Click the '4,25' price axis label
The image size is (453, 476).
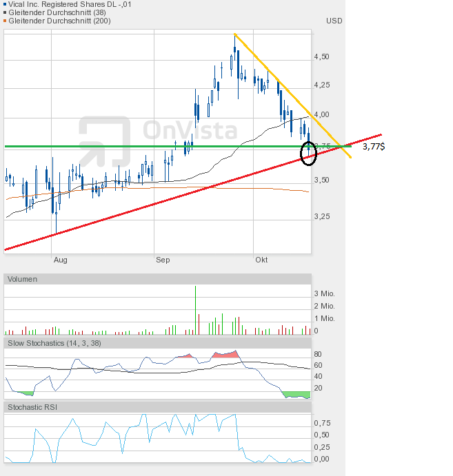(x=322, y=85)
